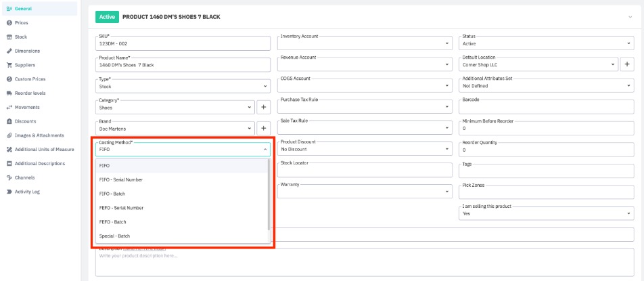Add new brand with plus button
The image size is (644, 281).
point(263,128)
